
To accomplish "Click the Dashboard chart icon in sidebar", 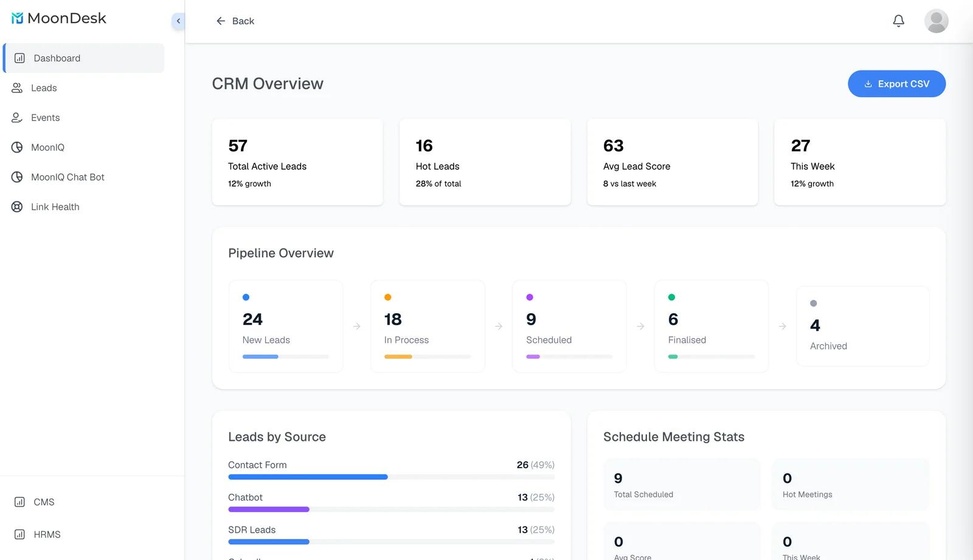I will coord(19,58).
